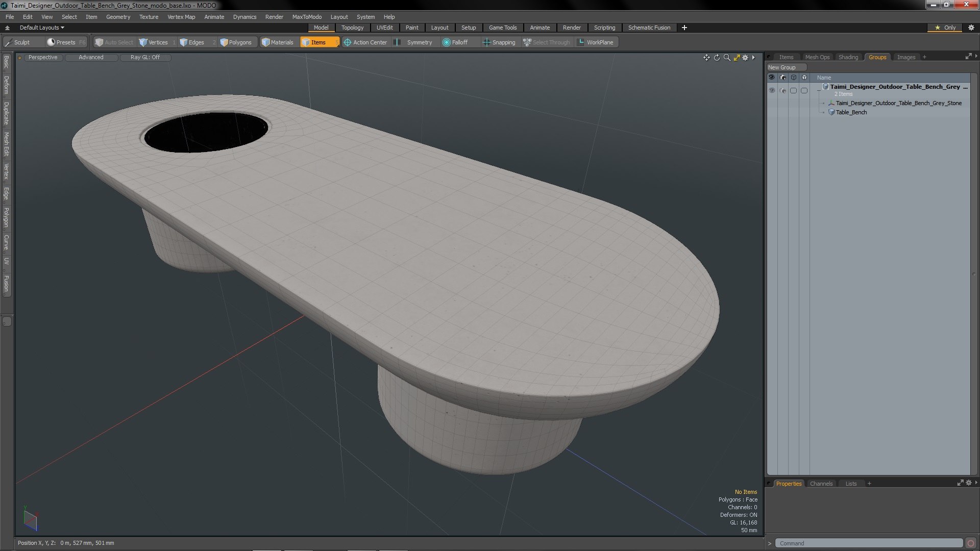Toggle visibility eye of Taimi group
980x551 pixels.
[772, 90]
